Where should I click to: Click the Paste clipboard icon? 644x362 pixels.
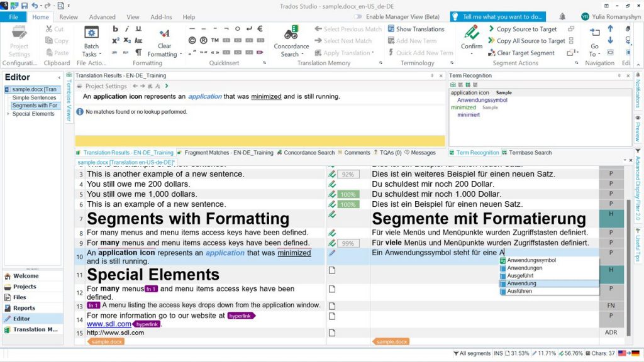point(49,53)
